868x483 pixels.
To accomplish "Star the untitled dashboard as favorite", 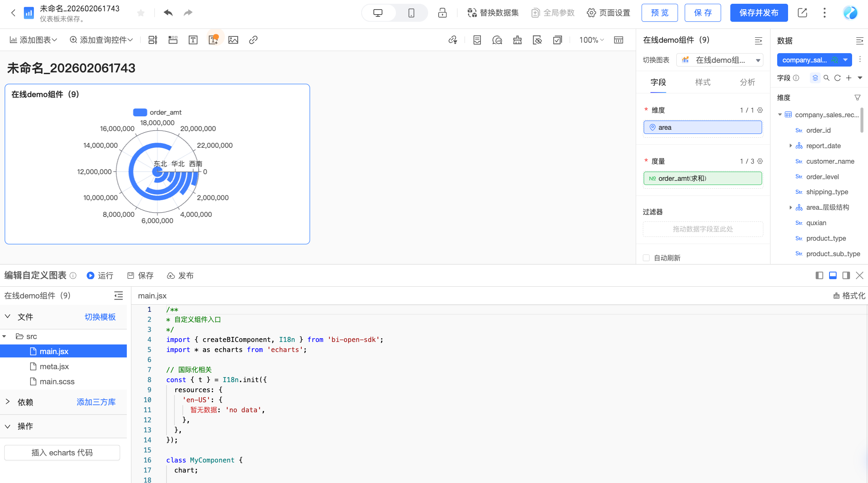I will pos(141,13).
